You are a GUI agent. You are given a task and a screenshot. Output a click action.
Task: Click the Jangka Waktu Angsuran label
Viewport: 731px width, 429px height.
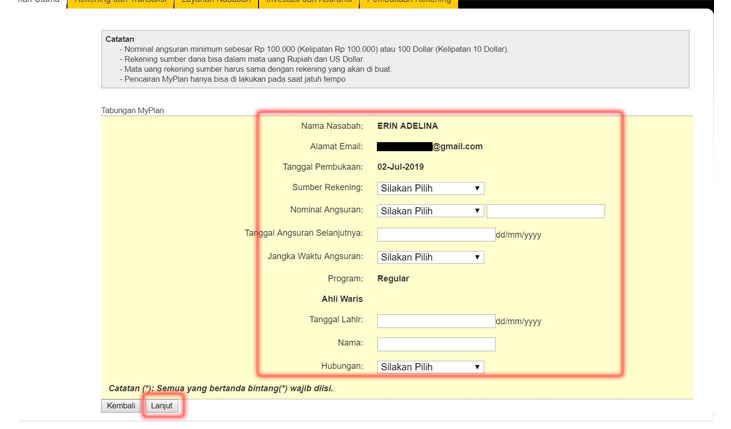(315, 256)
